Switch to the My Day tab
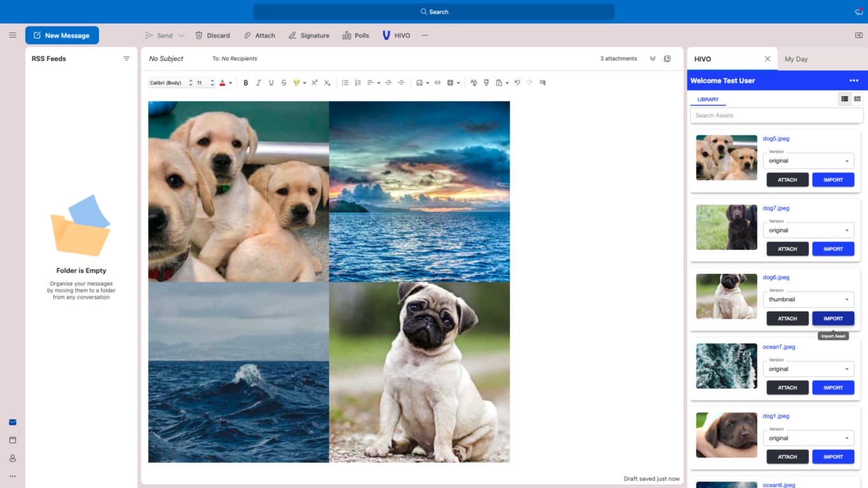The width and height of the screenshot is (868, 488). pyautogui.click(x=796, y=59)
